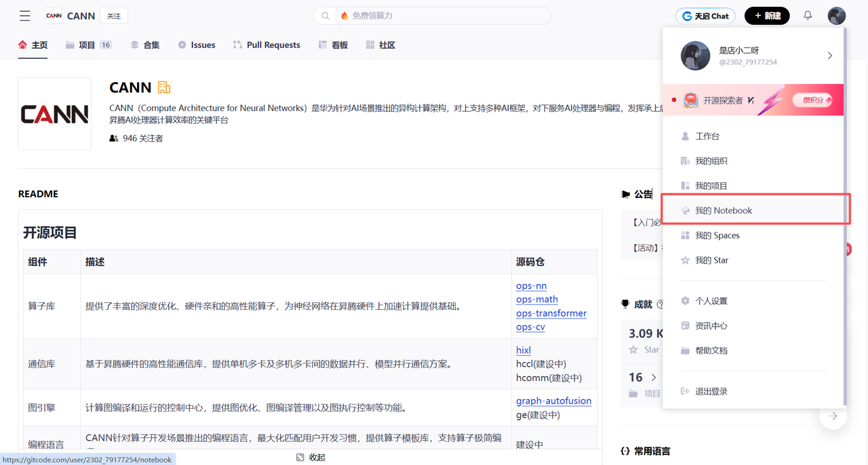Viewport: 868px width, 465px height.
Task: Click the large CANN organization logo
Action: [55, 114]
